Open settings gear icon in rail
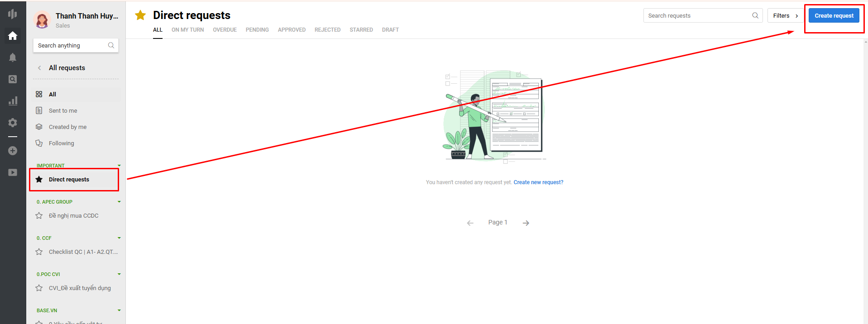868x324 pixels. (x=13, y=123)
